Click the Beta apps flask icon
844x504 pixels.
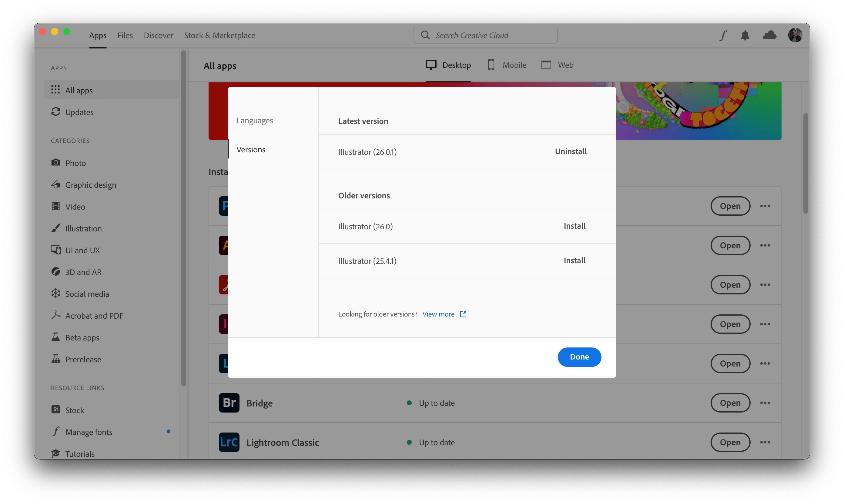pos(55,337)
